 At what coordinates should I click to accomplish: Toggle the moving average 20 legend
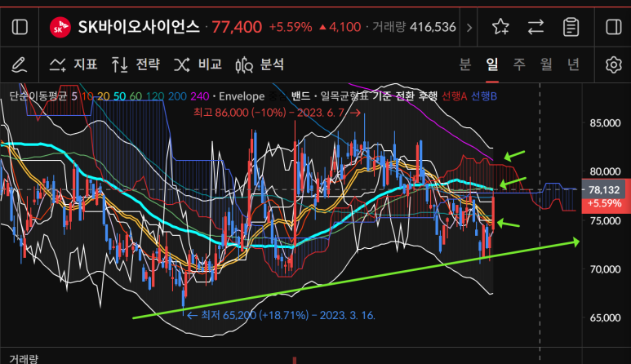(x=104, y=96)
